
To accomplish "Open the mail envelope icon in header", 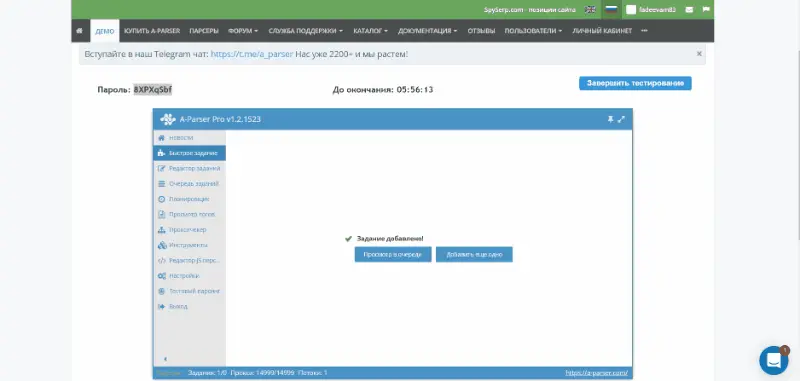I will [689, 10].
